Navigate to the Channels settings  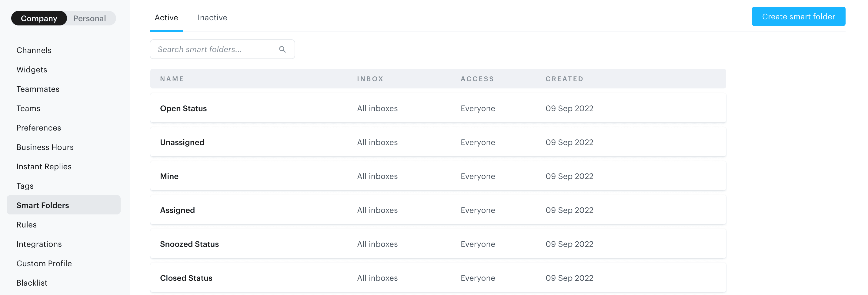pyautogui.click(x=34, y=50)
